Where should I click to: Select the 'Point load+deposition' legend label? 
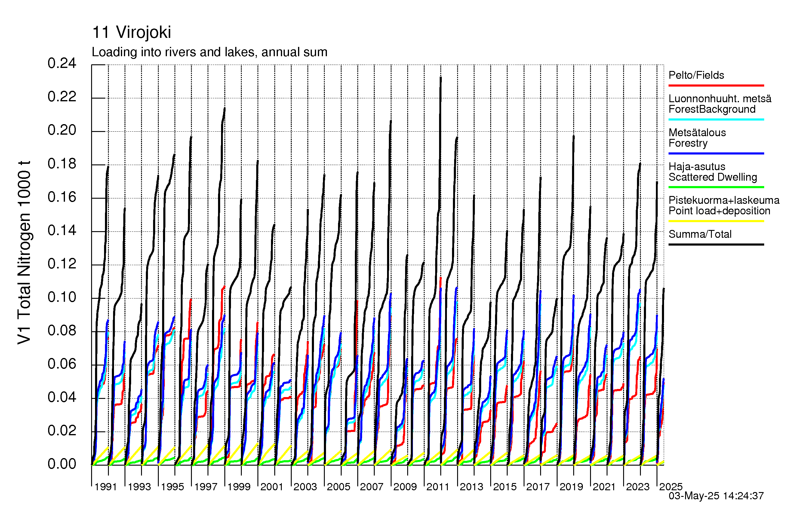[719, 211]
